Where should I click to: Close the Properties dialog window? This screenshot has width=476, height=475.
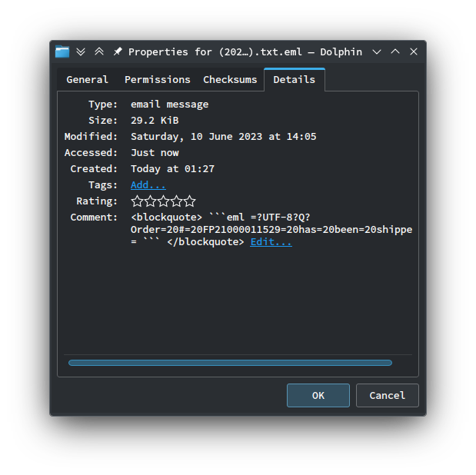[414, 51]
